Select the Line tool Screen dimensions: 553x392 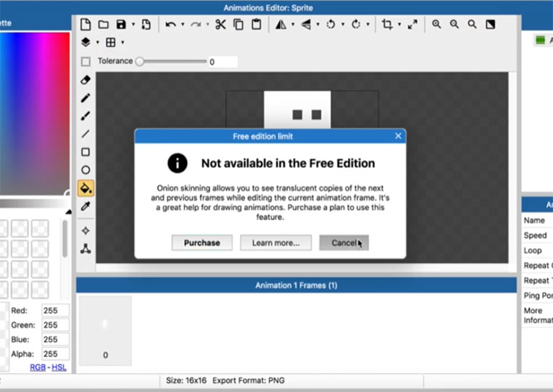86,133
